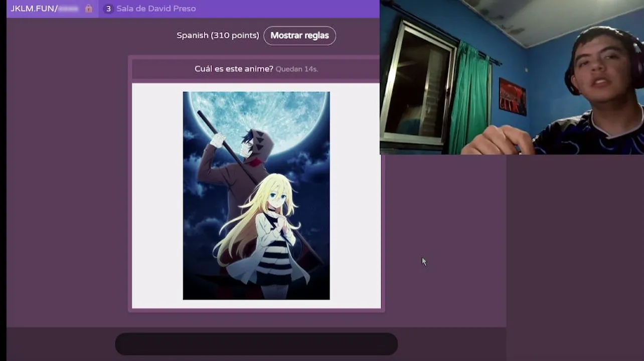Screen dimensions: 644x361
Task: Click the question text Cuál es este anime?
Action: coord(234,69)
